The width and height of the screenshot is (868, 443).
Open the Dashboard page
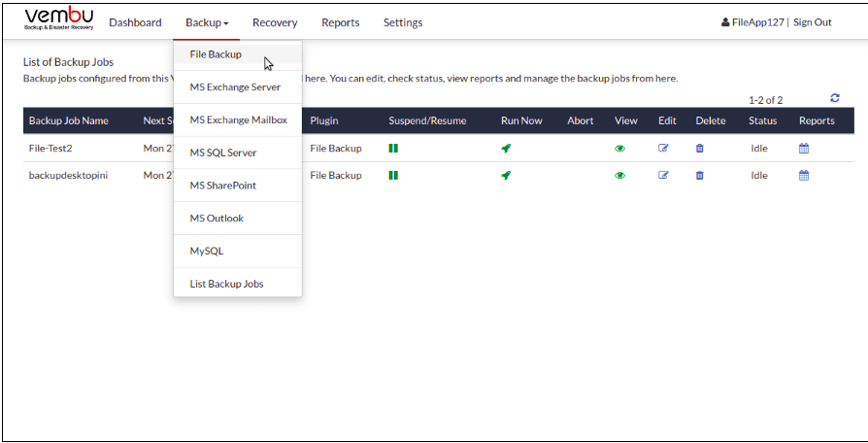(x=135, y=22)
